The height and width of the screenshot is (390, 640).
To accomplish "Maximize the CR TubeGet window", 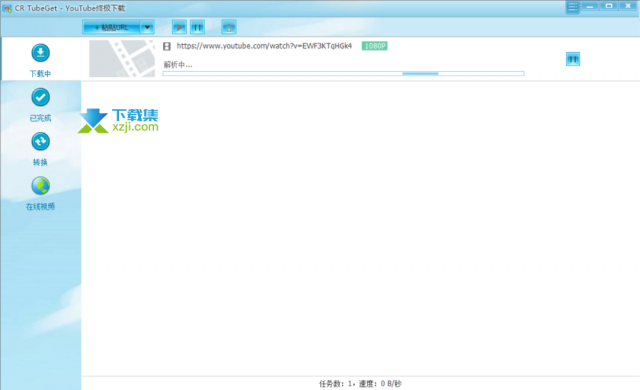I will point(609,6).
